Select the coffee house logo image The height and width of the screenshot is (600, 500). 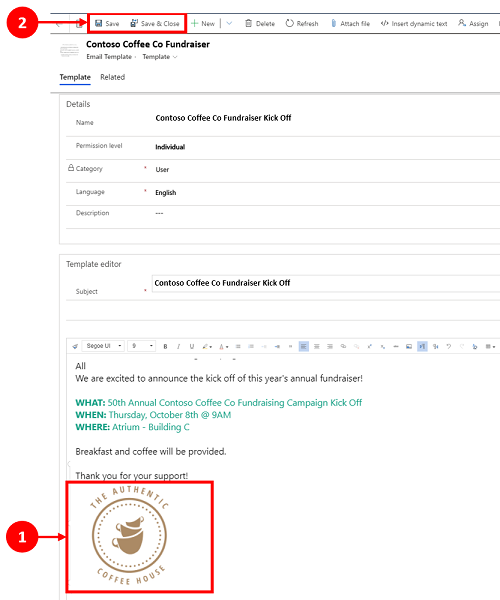[129, 536]
